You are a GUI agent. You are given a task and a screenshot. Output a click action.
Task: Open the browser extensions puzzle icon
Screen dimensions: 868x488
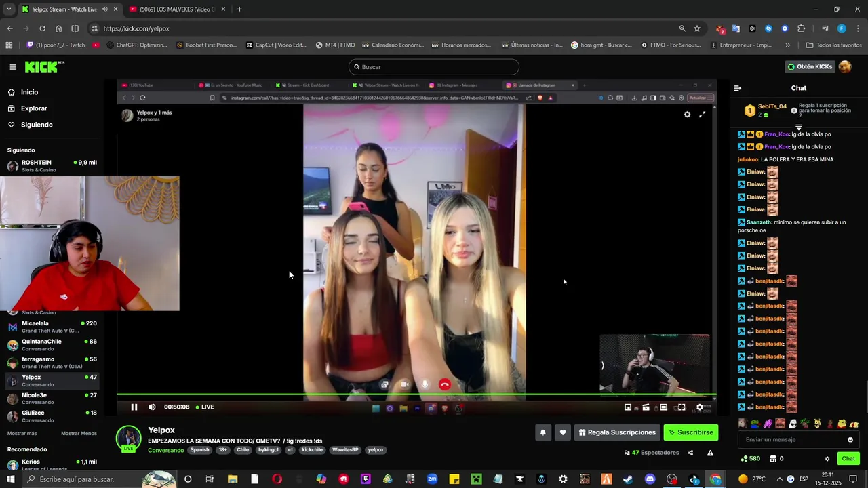coord(802,28)
